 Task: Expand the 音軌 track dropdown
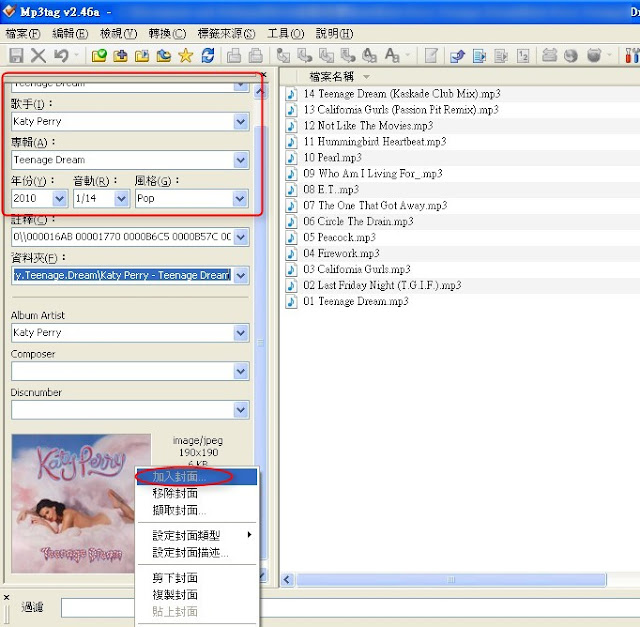pyautogui.click(x=121, y=199)
